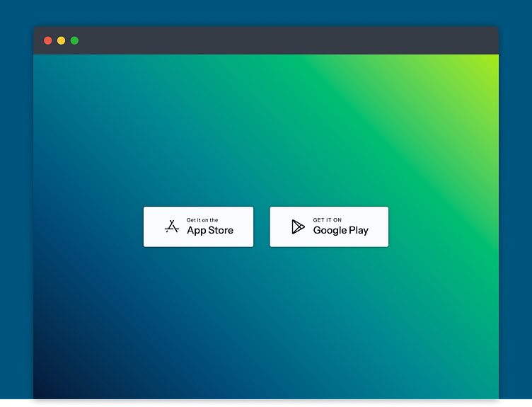
Task: Click the word "Play" in Google Play button
Action: click(359, 231)
